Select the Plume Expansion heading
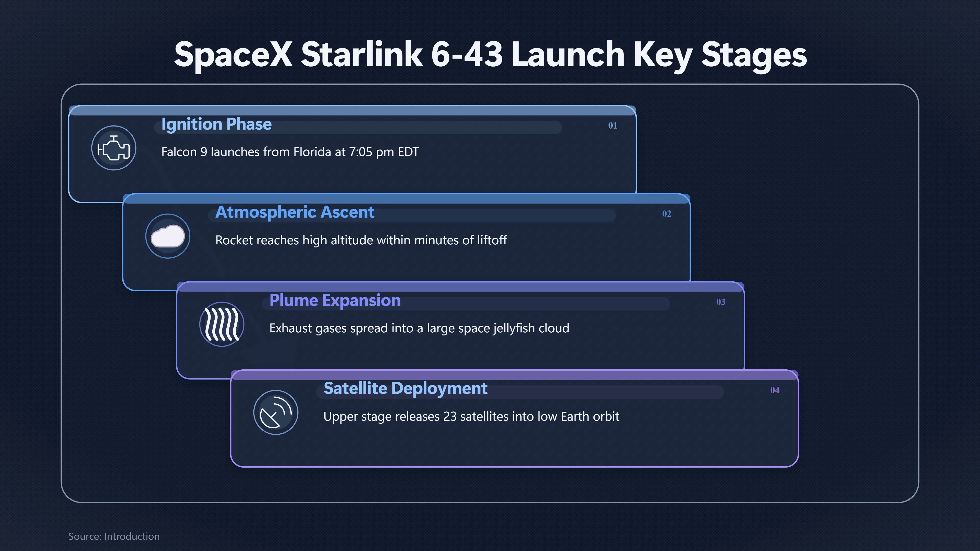Viewport: 980px width, 551px height. tap(335, 301)
